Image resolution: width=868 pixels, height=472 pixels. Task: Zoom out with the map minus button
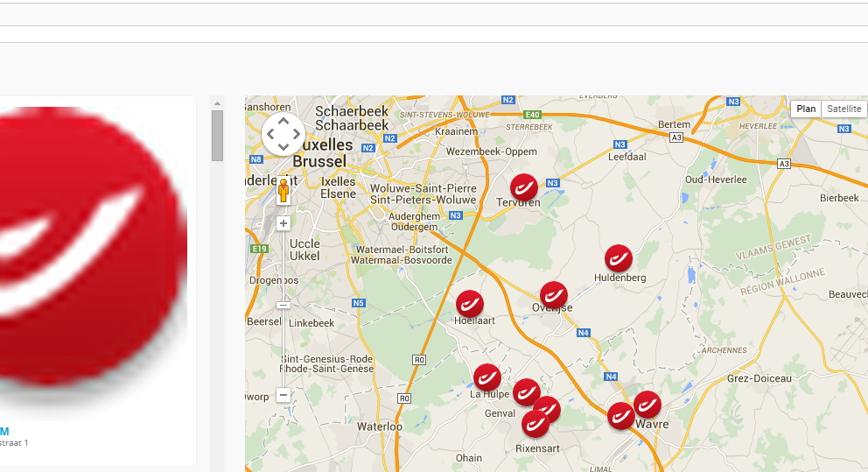pos(283,395)
